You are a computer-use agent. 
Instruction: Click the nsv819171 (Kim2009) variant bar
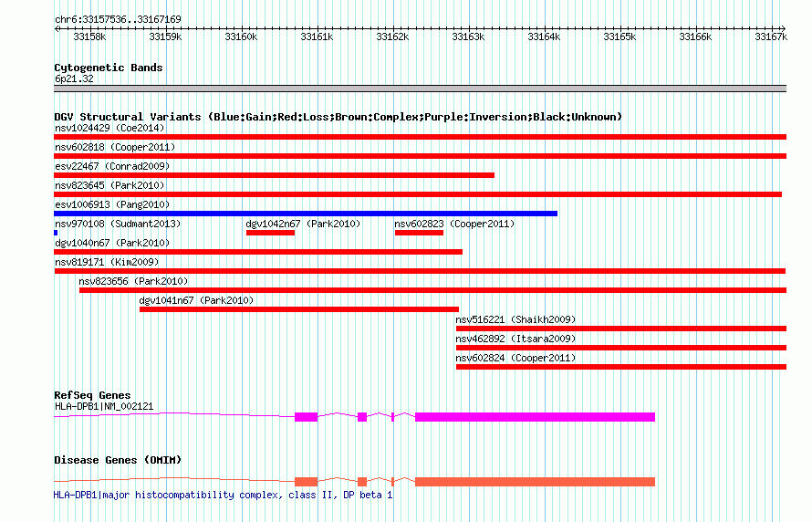click(420, 271)
